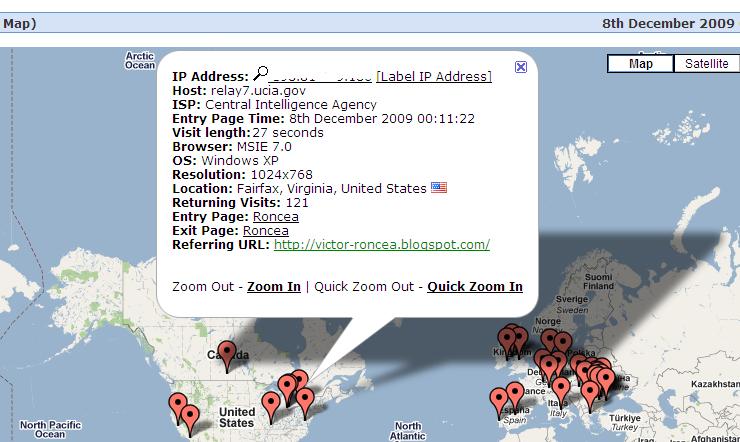Click the 8th December 2009 header date

[x=668, y=24]
